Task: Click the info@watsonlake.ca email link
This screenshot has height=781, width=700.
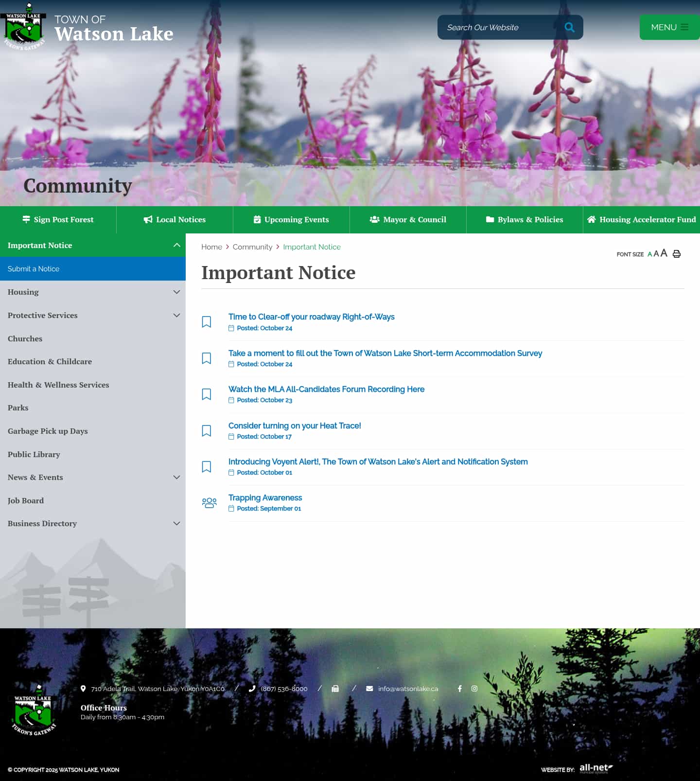Action: pos(408,689)
